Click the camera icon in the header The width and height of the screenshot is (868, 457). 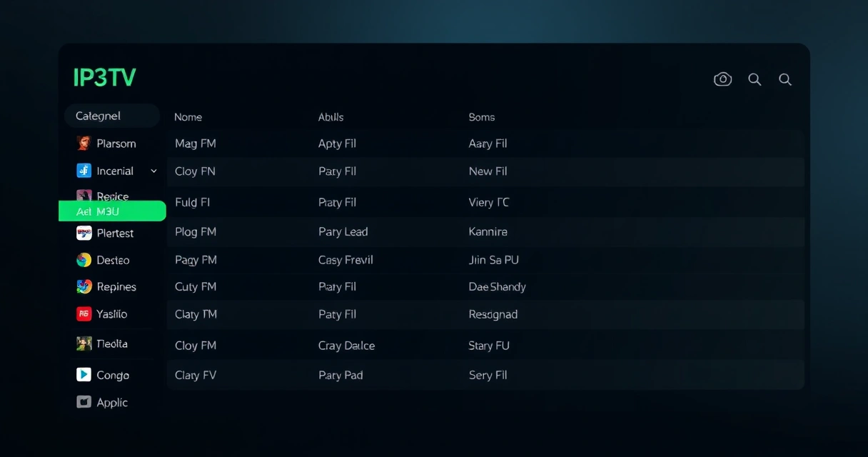tap(722, 79)
